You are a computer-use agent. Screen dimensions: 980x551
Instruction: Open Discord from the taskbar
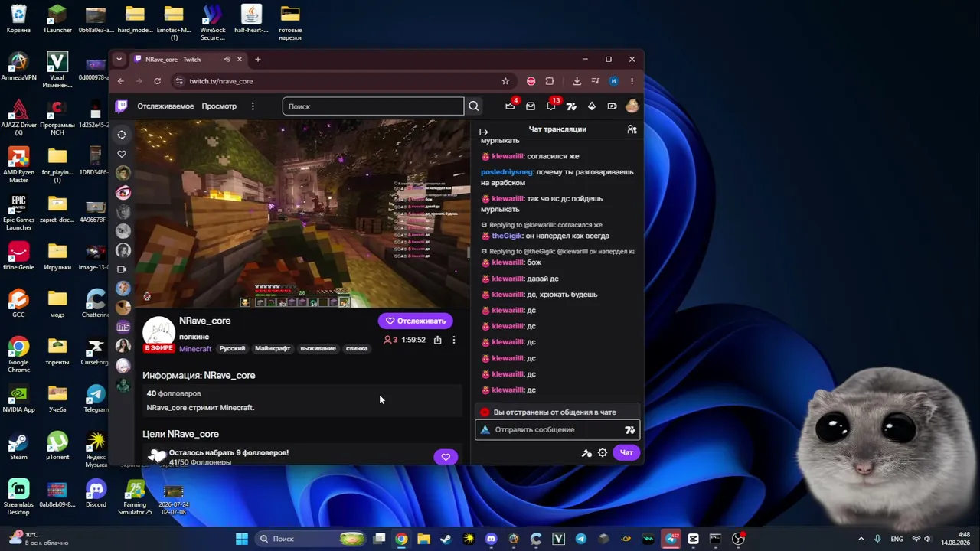pos(491,539)
